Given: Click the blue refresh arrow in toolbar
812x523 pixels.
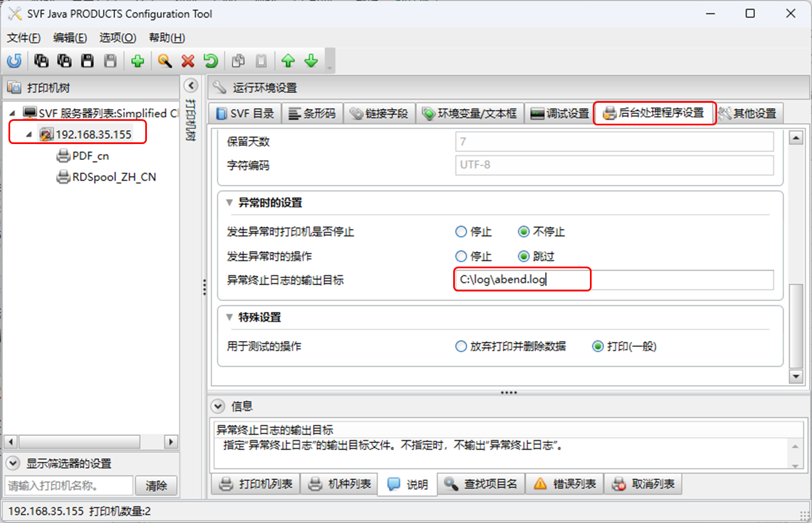Looking at the screenshot, I should pyautogui.click(x=14, y=60).
